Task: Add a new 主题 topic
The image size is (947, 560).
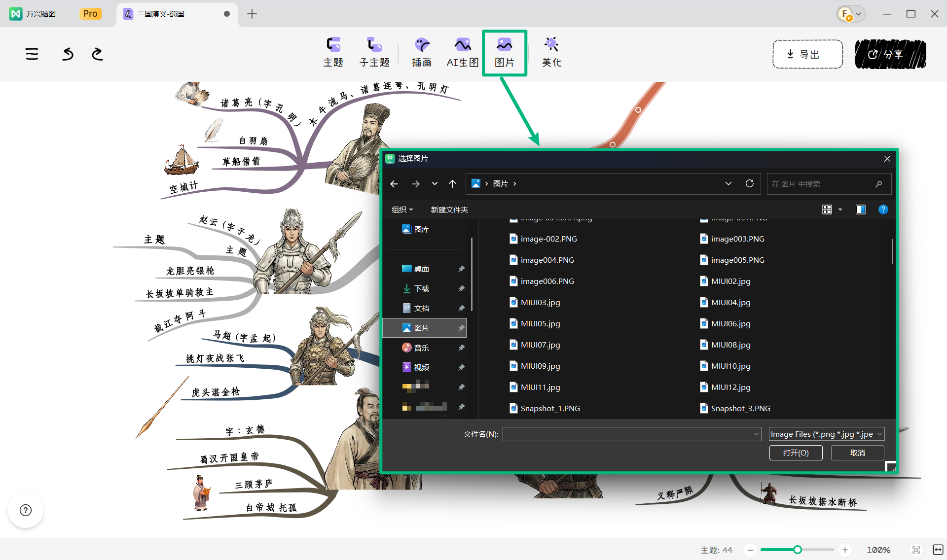Action: 333,52
